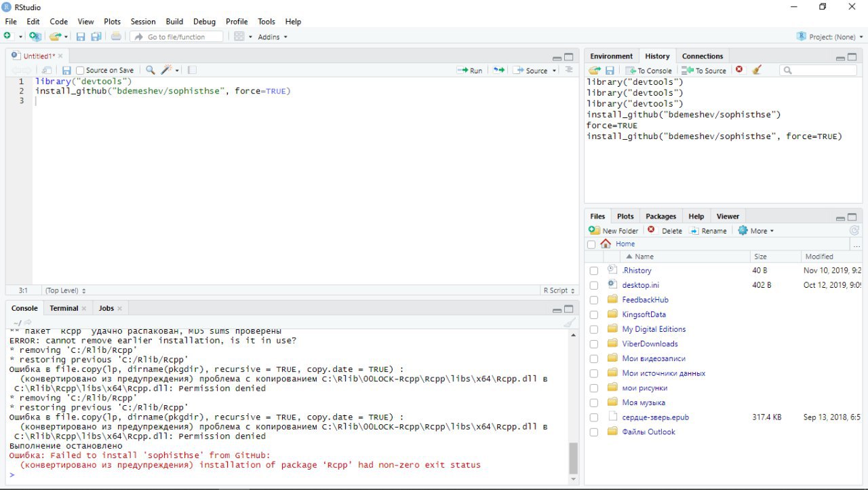Click the Open File folder icon
Viewport: 868px width, 490px height.
(x=55, y=37)
